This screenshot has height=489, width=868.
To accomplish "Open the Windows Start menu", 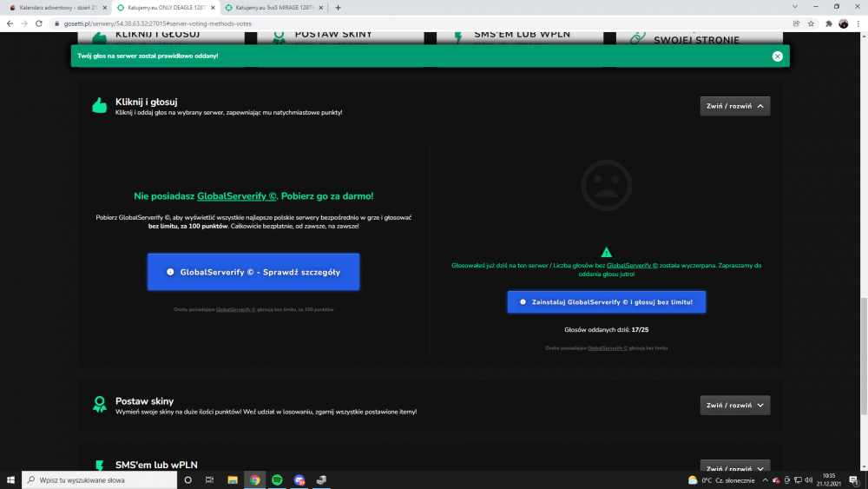I will coord(10,479).
